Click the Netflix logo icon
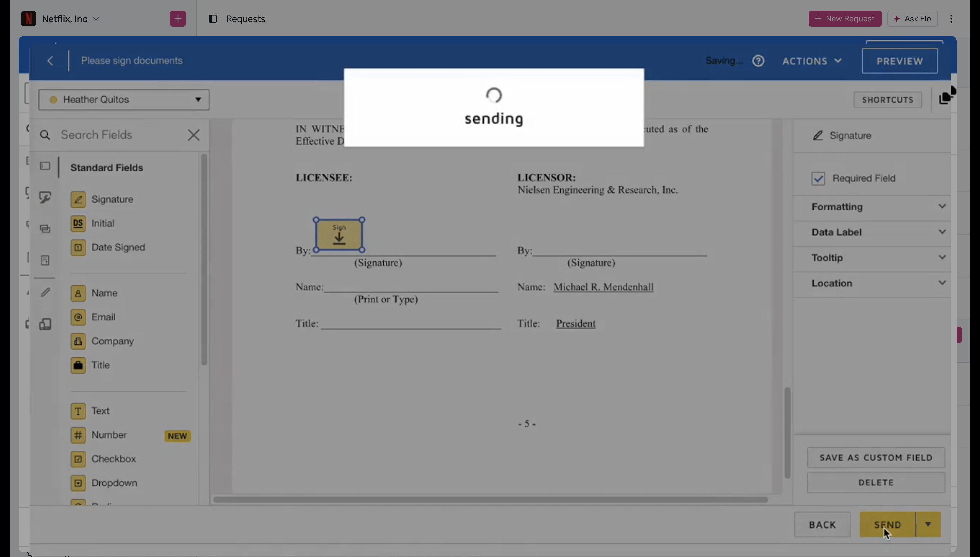This screenshot has height=557, width=980. [x=28, y=19]
